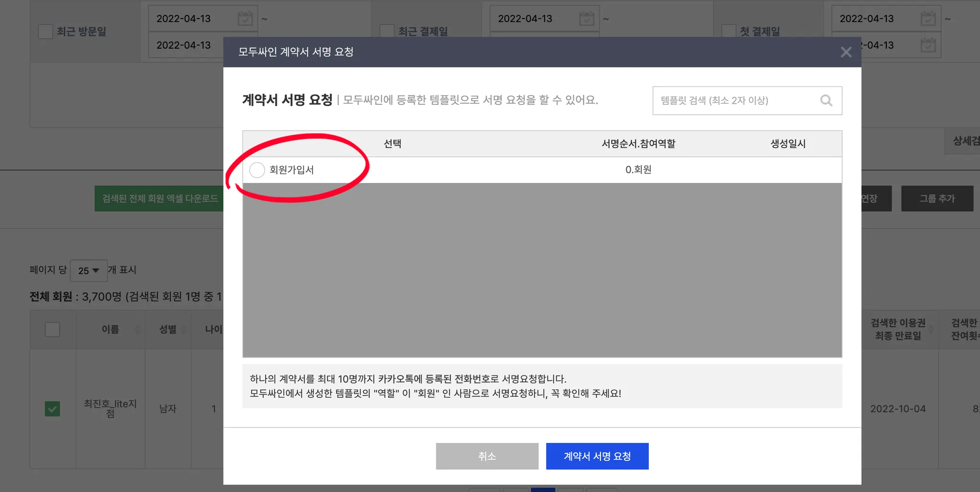
Task: Click the 그룹 추가 button
Action: [x=937, y=198]
